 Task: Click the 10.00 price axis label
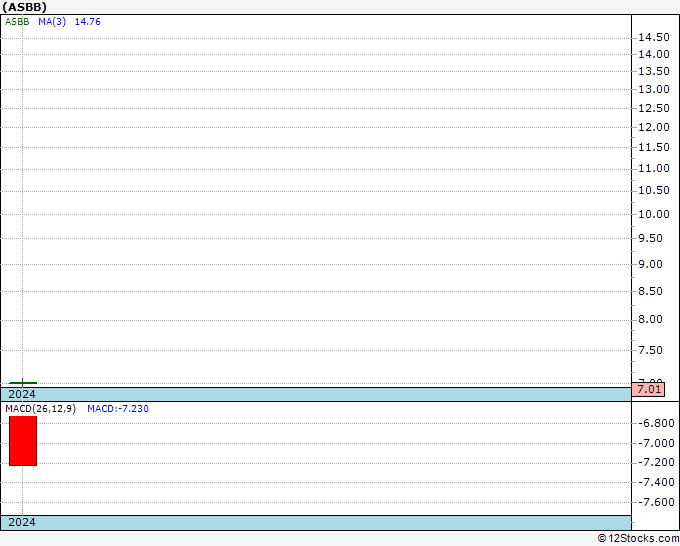click(x=654, y=214)
